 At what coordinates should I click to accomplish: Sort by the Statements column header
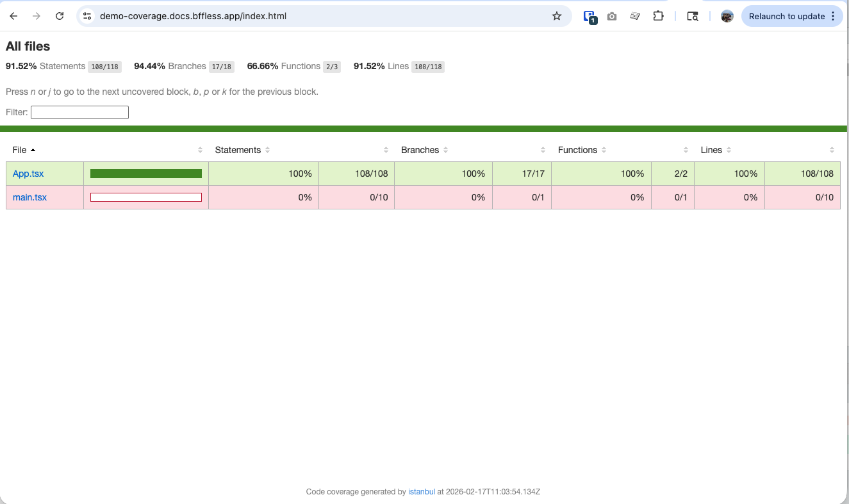coord(238,150)
